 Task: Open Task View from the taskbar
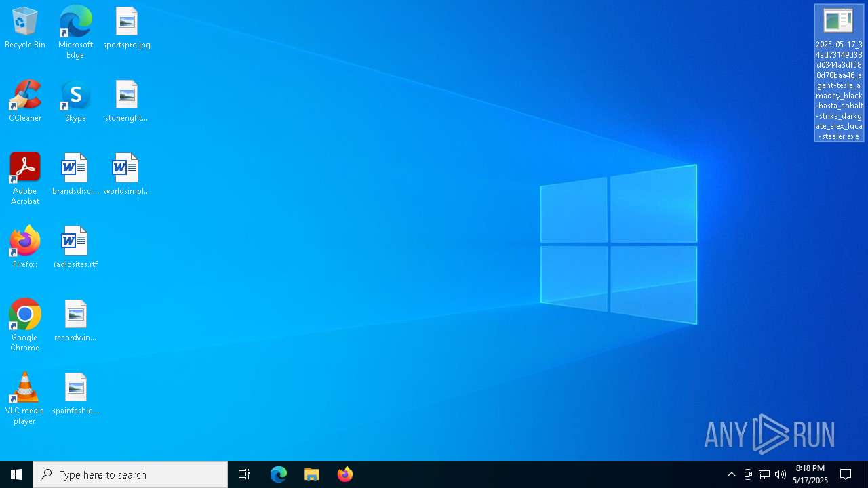pyautogui.click(x=244, y=474)
